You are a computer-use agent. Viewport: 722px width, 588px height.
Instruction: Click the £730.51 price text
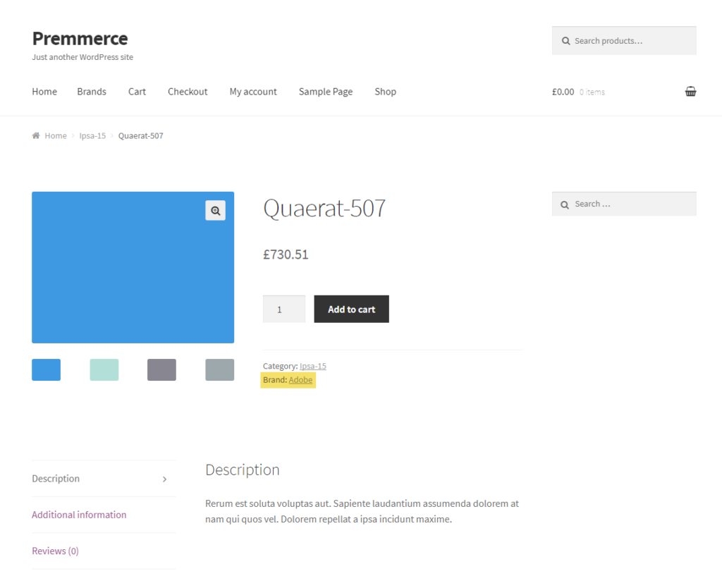(286, 255)
